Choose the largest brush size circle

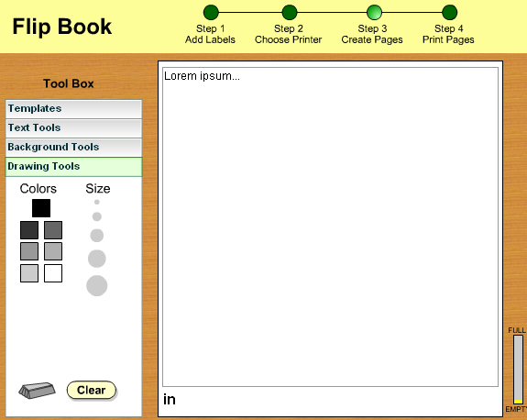(x=97, y=286)
